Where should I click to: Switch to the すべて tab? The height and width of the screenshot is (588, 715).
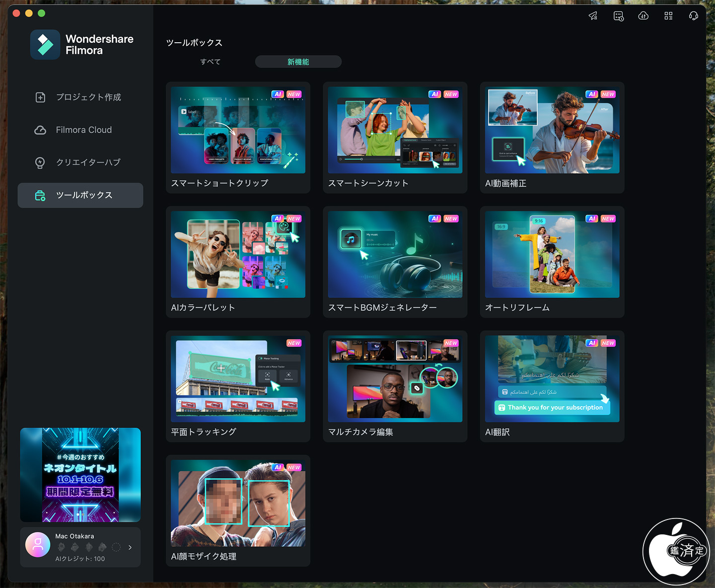(210, 62)
